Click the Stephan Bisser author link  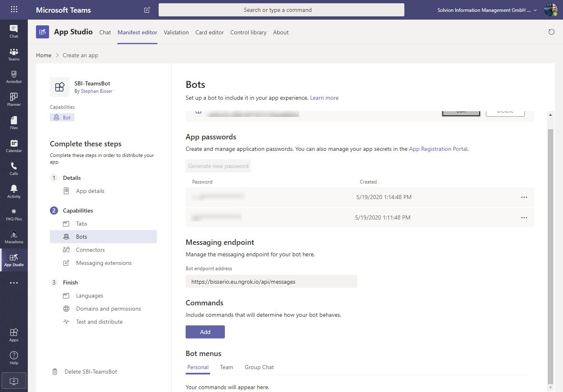96,91
